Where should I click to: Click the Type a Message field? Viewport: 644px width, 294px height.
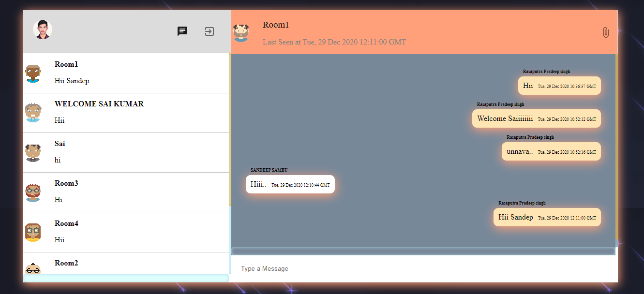click(423, 268)
